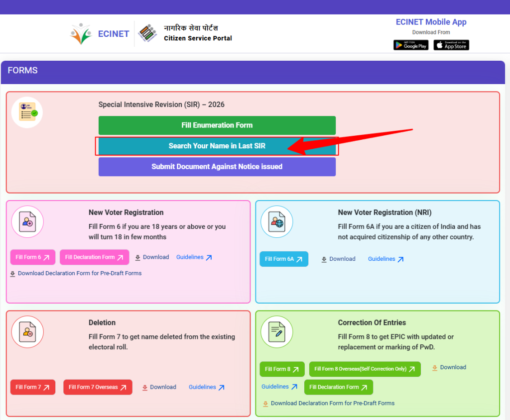
Task: Click the Citizen Service Portal EVM logo
Action: (x=147, y=33)
